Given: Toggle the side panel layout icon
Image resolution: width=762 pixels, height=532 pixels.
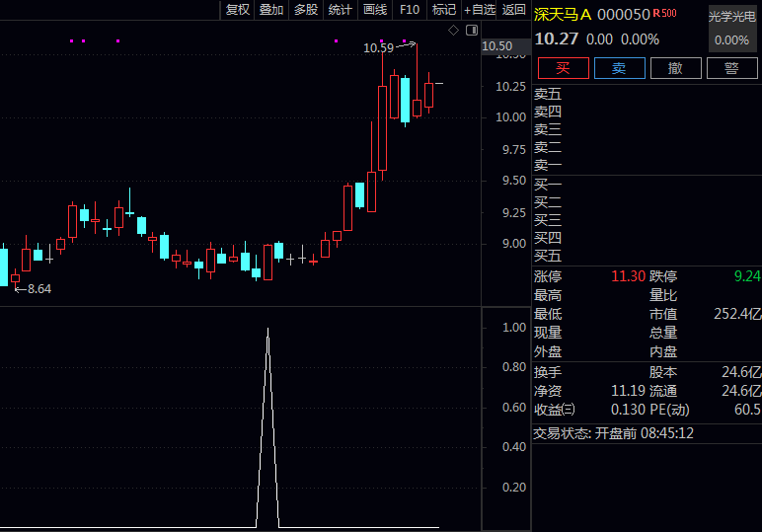Looking at the screenshot, I should pyautogui.click(x=472, y=31).
